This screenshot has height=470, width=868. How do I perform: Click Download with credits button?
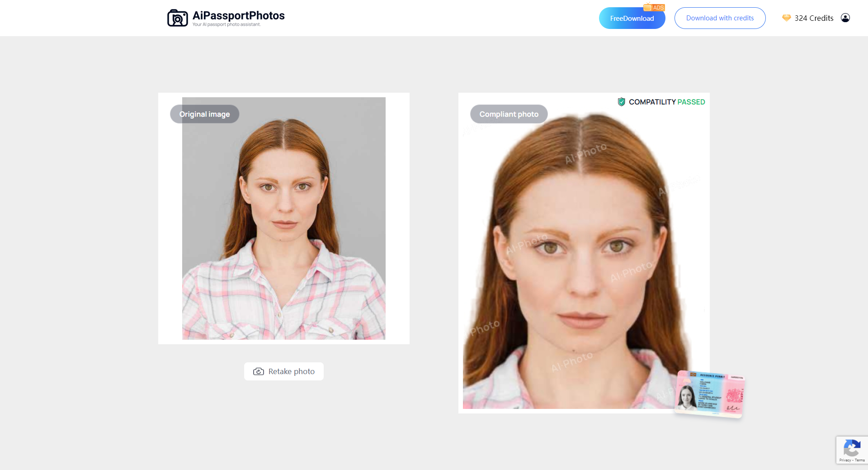pos(720,18)
